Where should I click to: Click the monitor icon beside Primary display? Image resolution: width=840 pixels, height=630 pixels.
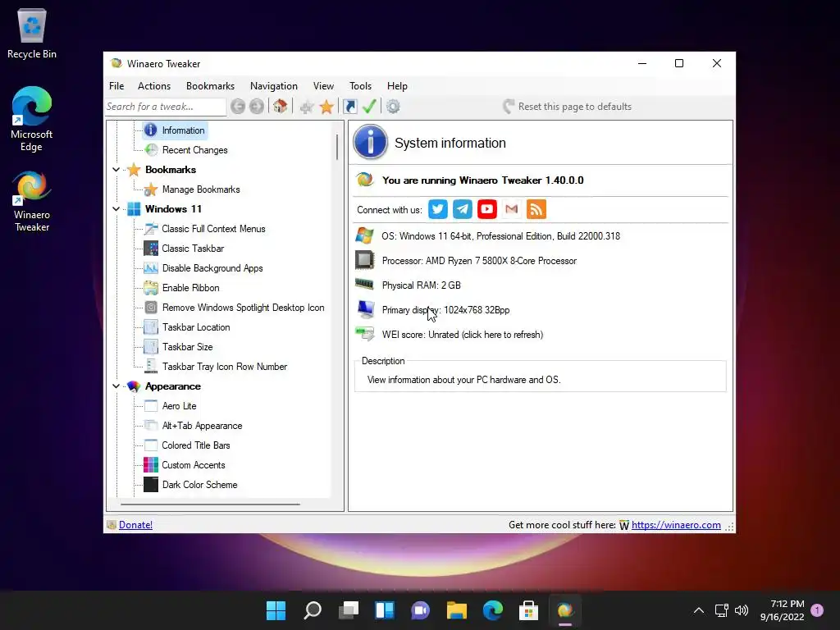point(365,309)
